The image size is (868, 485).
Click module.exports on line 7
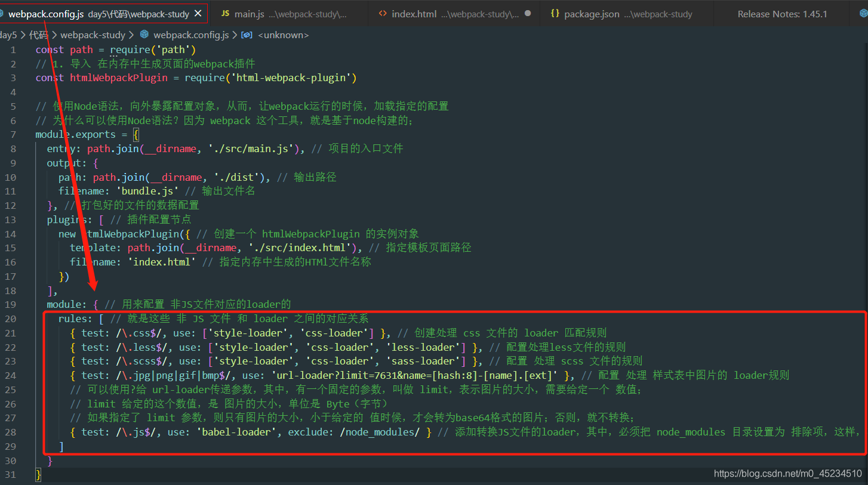tap(76, 134)
